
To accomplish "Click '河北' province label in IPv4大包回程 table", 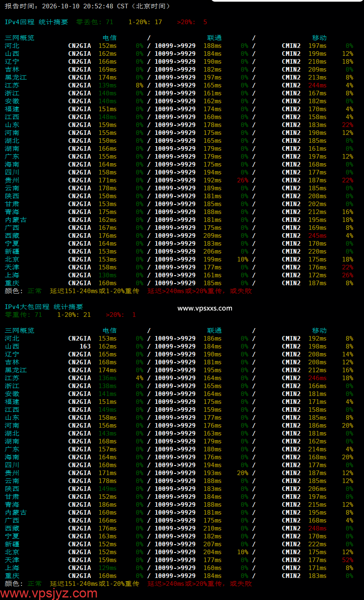I will [12, 339].
